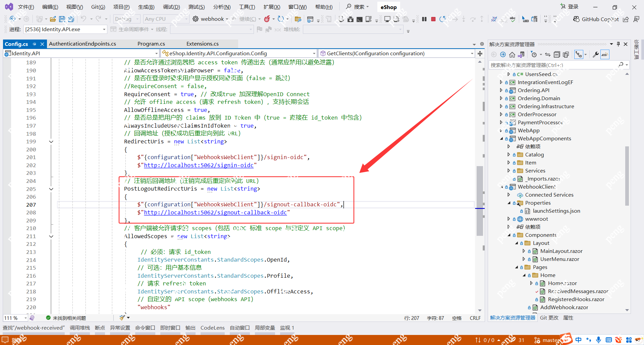Follow the localhost:5062/signout-callback-oidc link
Image resolution: width=644 pixels, height=345 pixels.
(215, 212)
